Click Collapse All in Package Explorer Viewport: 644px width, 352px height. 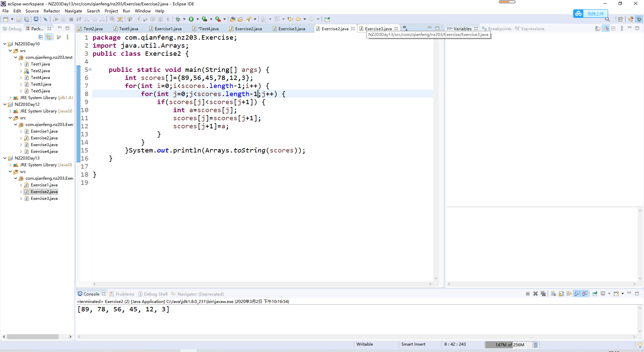coord(41,37)
